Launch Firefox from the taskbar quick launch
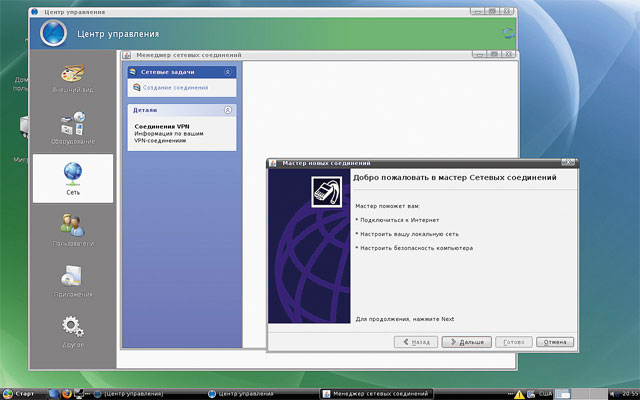This screenshot has width=640, height=400. [67, 394]
